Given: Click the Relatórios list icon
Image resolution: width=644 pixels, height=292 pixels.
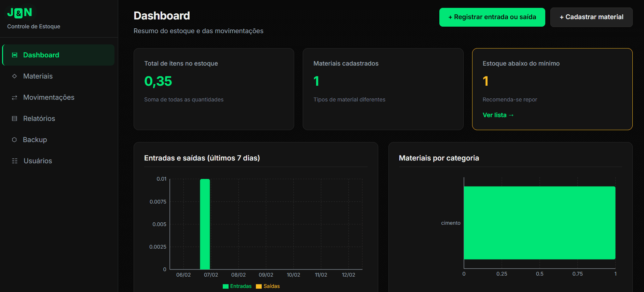Looking at the screenshot, I should (14, 119).
